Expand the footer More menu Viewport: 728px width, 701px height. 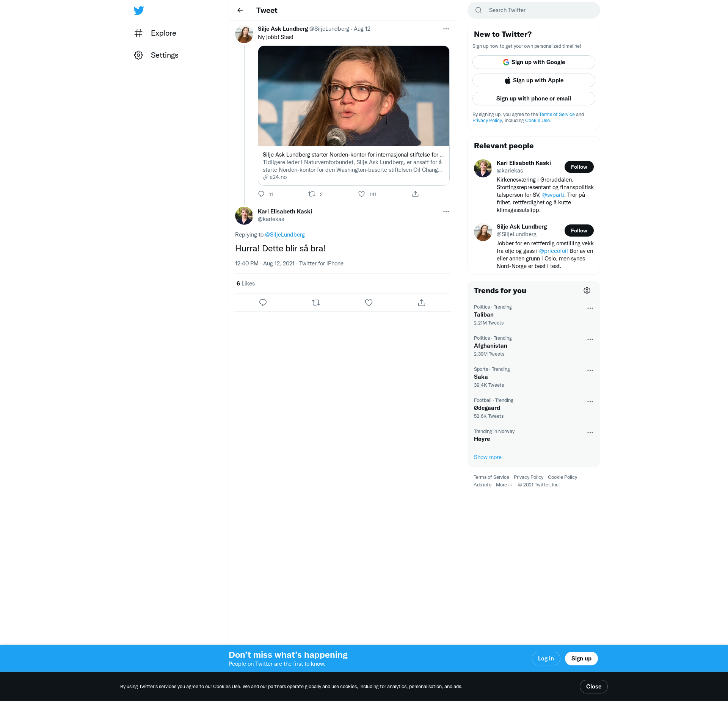504,485
